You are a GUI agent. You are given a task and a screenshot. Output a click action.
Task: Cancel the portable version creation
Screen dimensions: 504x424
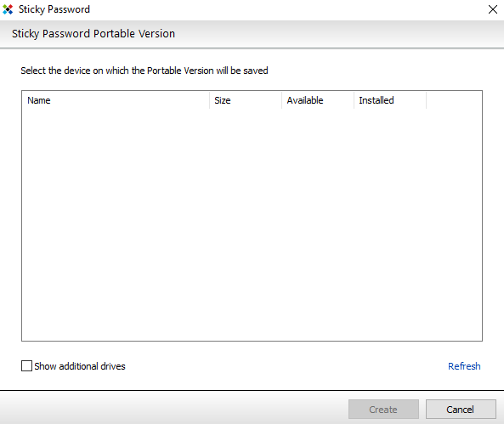(x=461, y=410)
